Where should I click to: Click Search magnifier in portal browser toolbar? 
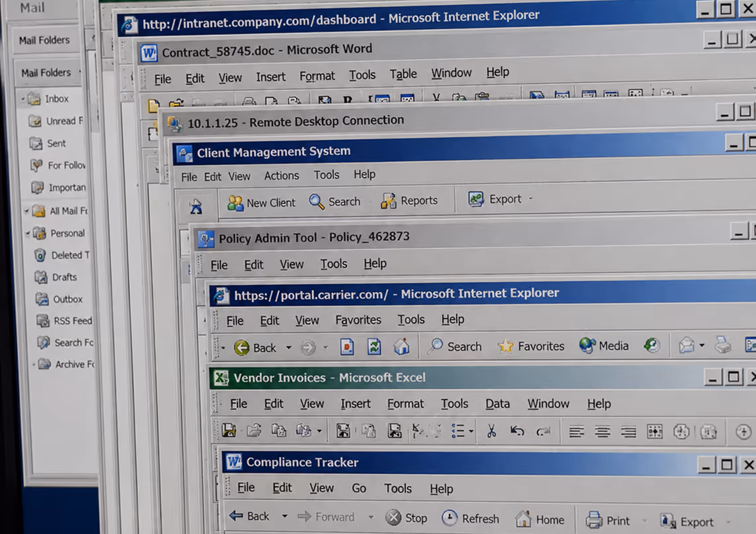pyautogui.click(x=455, y=346)
